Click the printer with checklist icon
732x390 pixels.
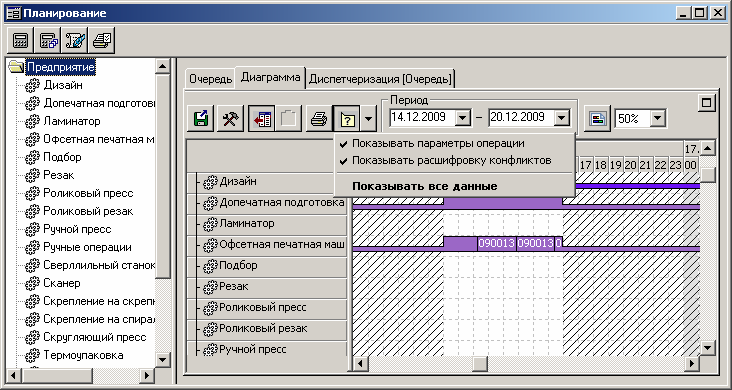[102, 41]
